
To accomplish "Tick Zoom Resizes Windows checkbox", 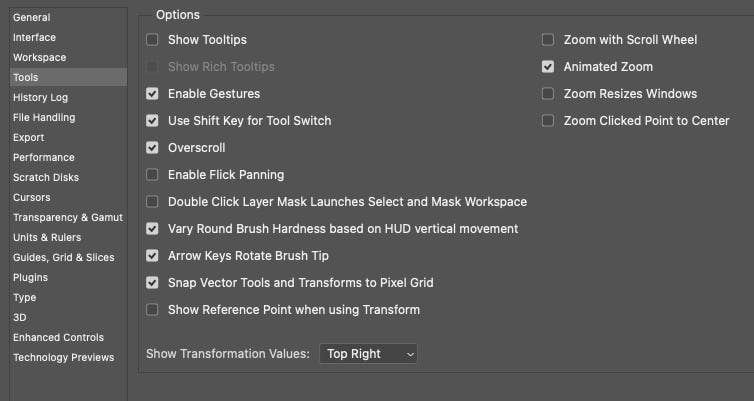I will pos(548,94).
